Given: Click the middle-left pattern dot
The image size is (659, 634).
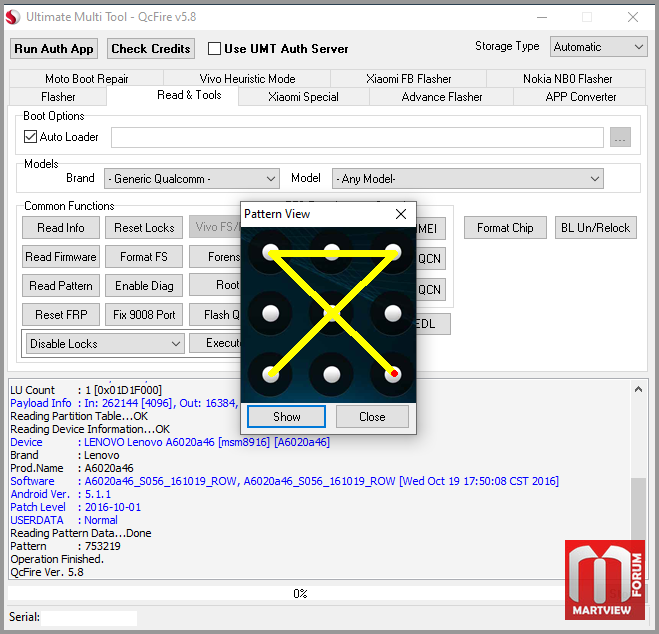Looking at the screenshot, I should 270,313.
